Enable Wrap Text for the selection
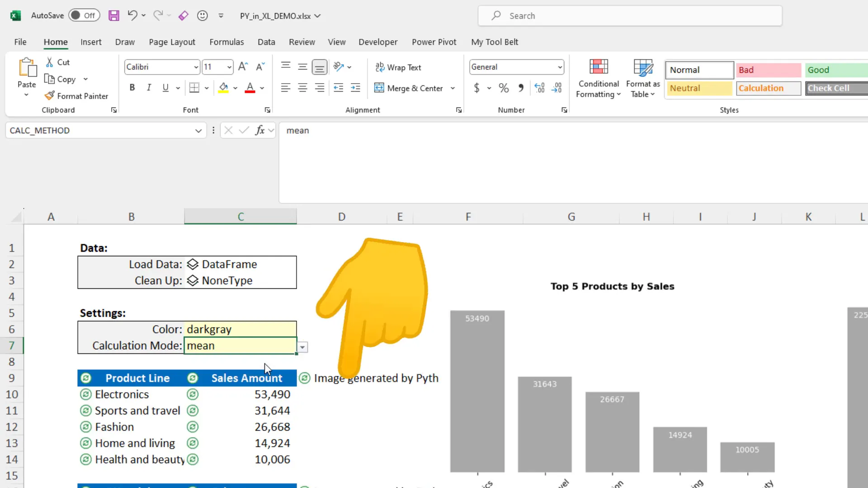Screen dimensions: 868x488 tap(398, 67)
